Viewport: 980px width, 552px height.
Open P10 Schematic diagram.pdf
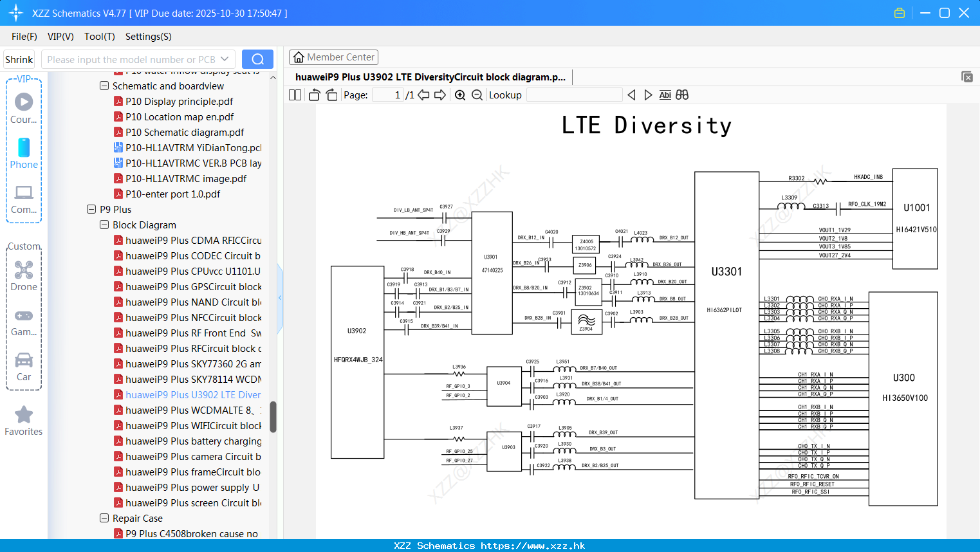pos(185,132)
